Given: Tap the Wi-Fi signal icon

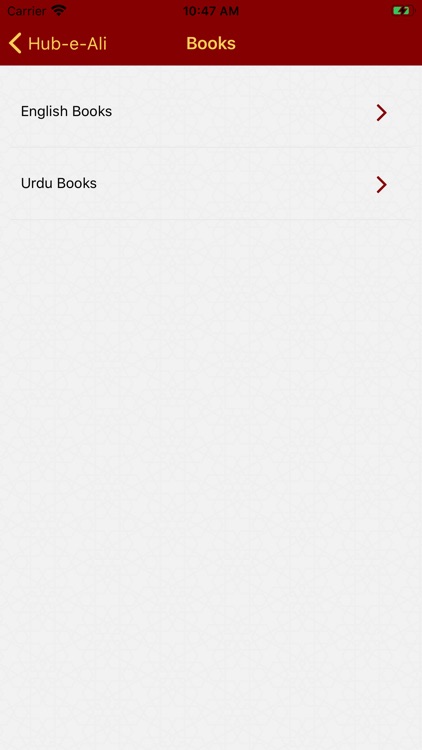Looking at the screenshot, I should [x=59, y=10].
